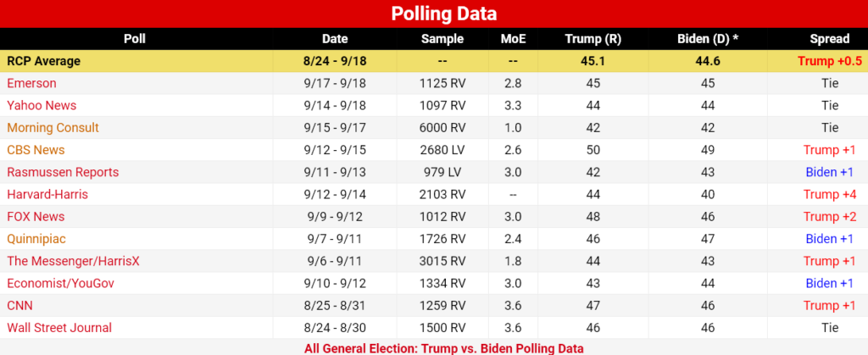The image size is (868, 355).
Task: Click the Spread column header
Action: click(x=829, y=39)
